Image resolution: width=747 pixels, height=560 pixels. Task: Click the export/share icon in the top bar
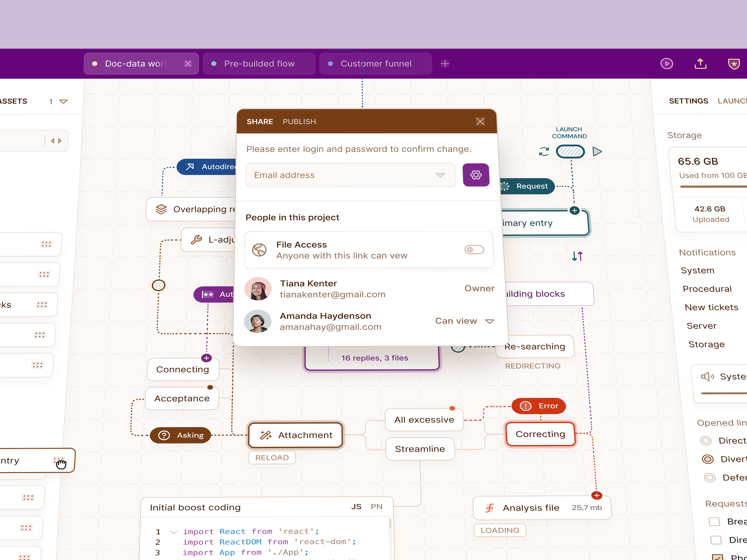coord(701,63)
